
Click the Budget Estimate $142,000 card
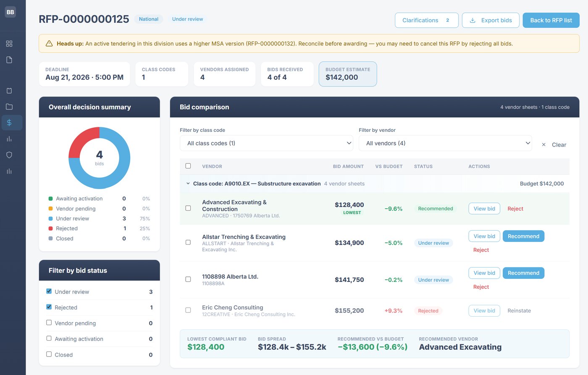(348, 74)
